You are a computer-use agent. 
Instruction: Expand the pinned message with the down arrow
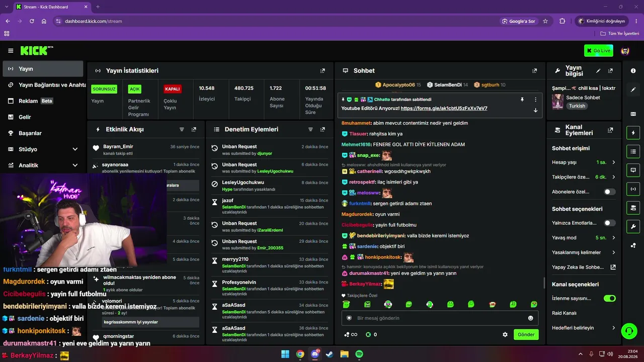[535, 110]
